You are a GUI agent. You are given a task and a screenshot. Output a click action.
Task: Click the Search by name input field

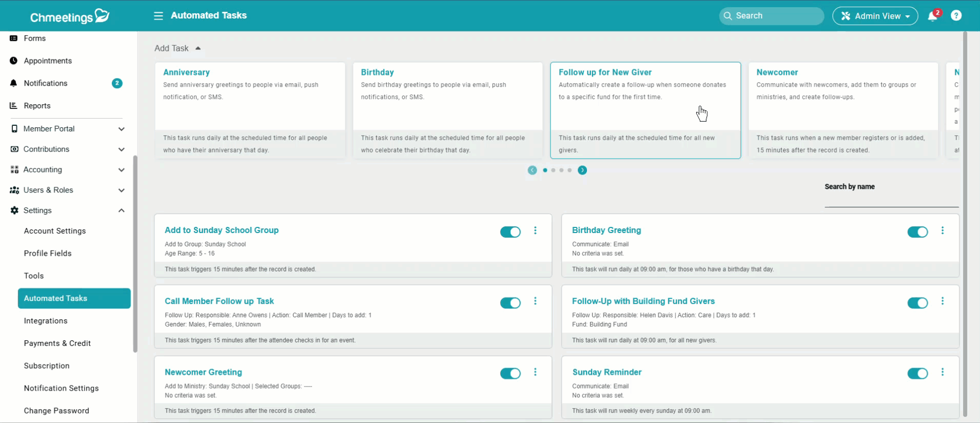click(891, 200)
